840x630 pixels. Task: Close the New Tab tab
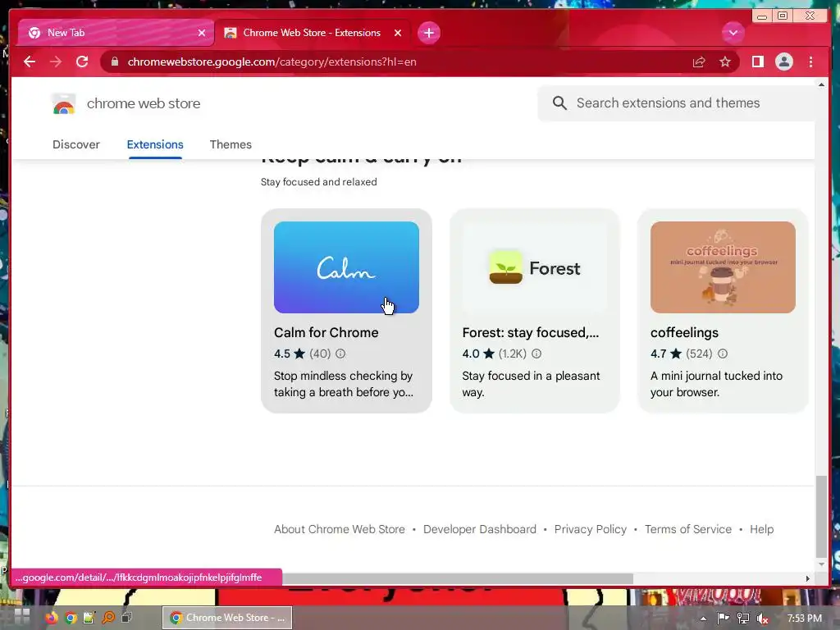tap(202, 33)
